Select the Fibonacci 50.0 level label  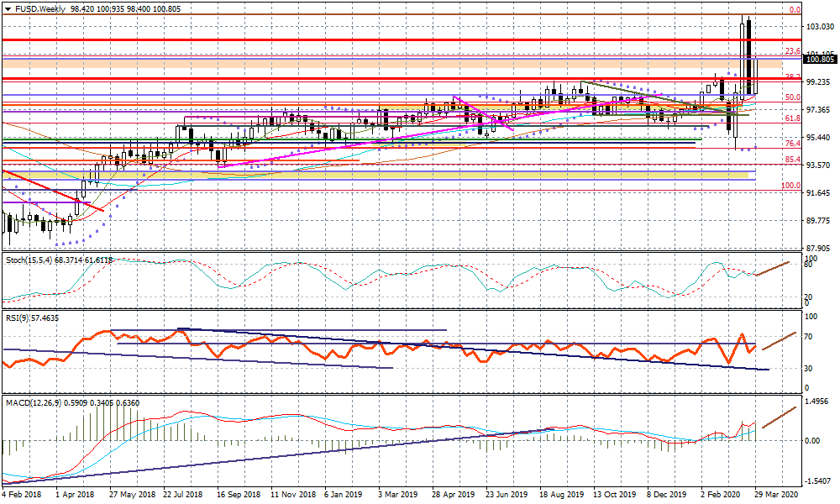tap(793, 97)
